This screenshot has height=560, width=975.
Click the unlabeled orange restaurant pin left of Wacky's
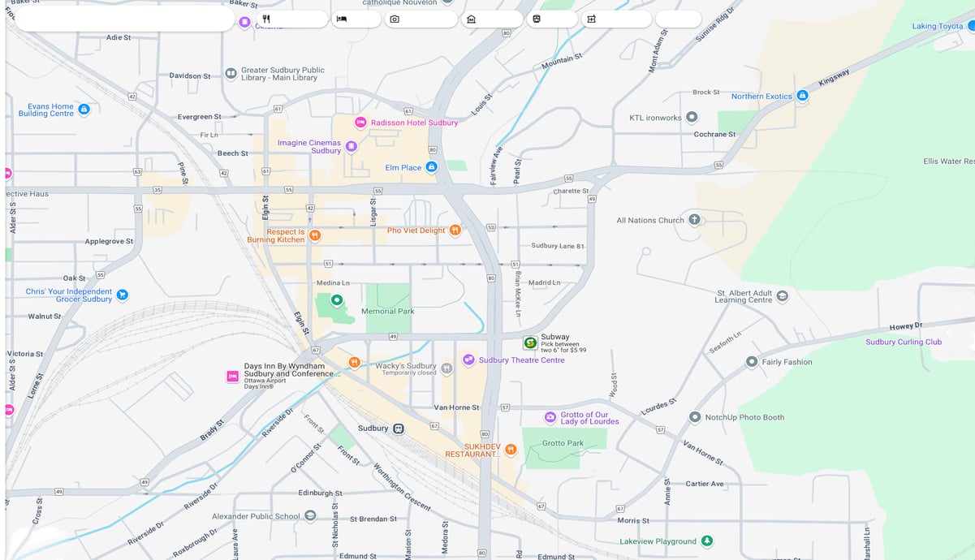point(354,362)
